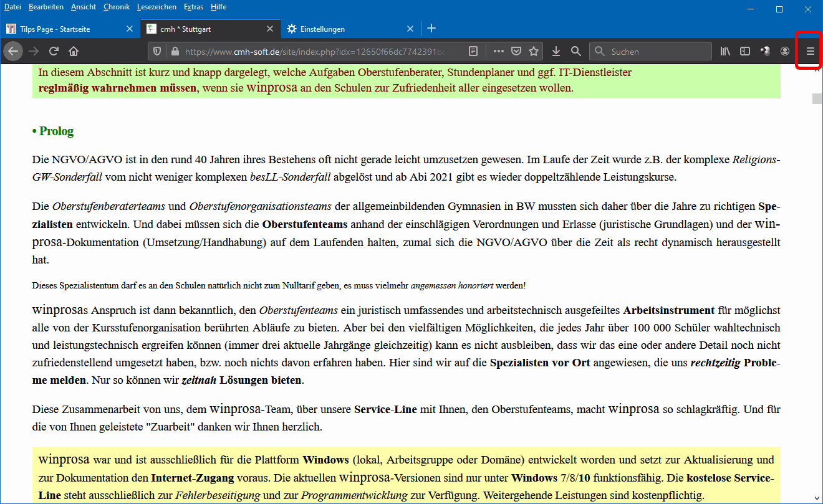Bookmark this page with the star icon
Screen dimensions: 823x504
pyautogui.click(x=534, y=51)
